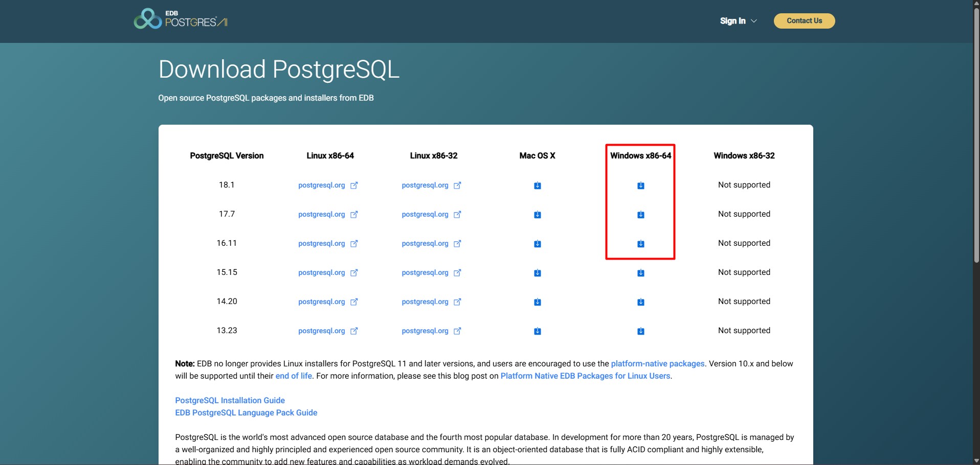Select version 14.20 text cell
This screenshot has height=465, width=980.
point(227,301)
